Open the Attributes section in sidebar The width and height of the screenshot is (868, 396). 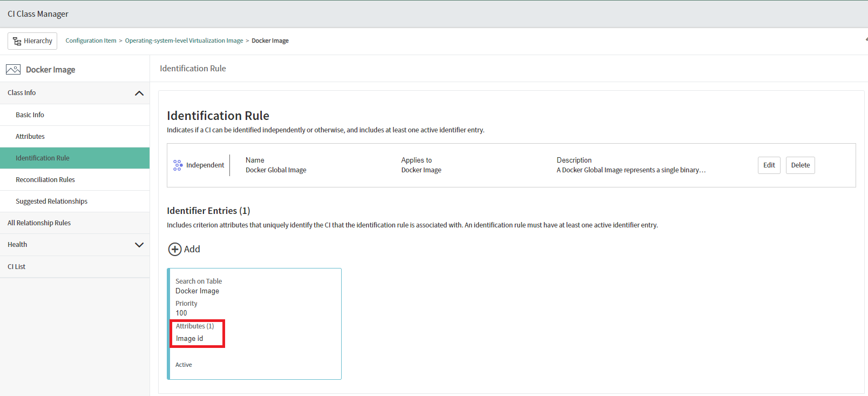click(30, 137)
